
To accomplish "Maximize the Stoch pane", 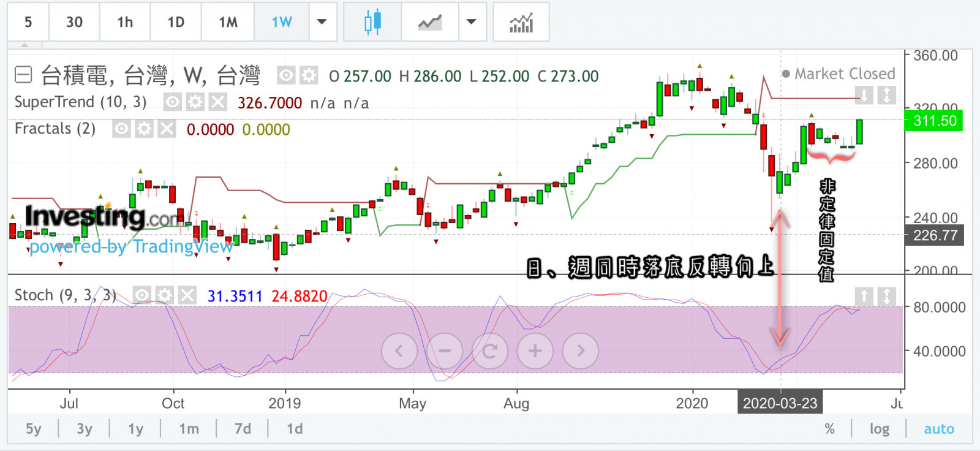I will [887, 296].
